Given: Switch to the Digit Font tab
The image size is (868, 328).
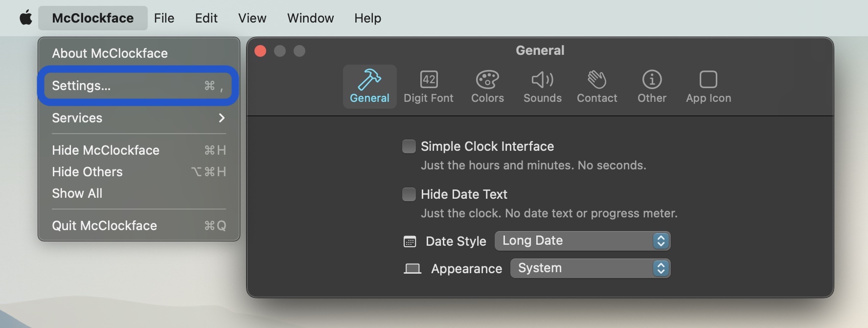Looking at the screenshot, I should coord(428,87).
